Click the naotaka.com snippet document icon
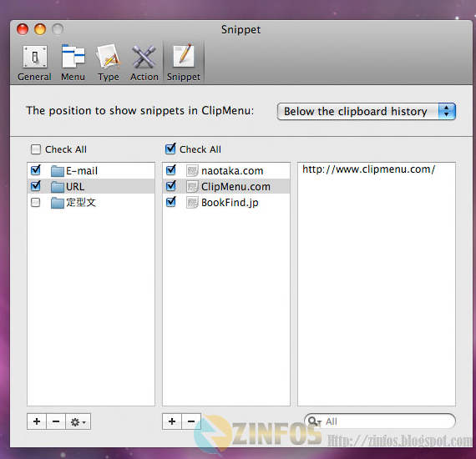The image size is (476, 459). pos(192,171)
